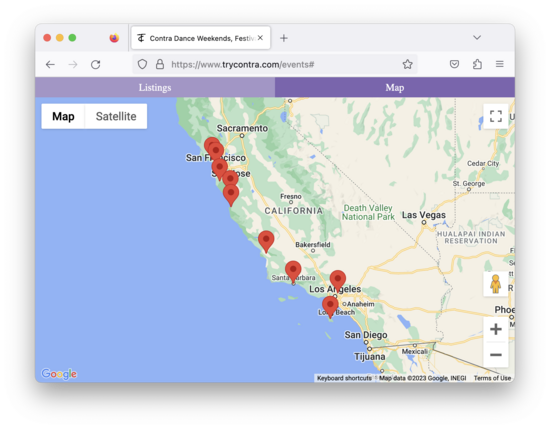
Task: Open the Pocket save icon
Action: tap(454, 64)
